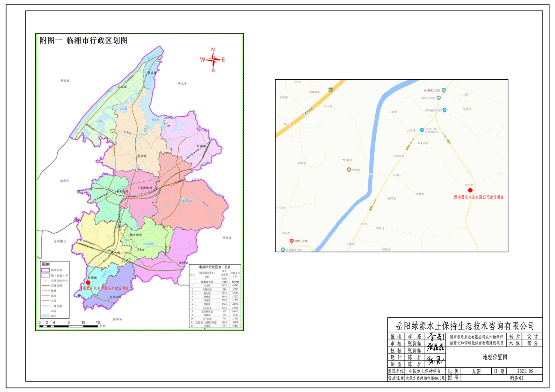The width and height of the screenshot is (555, 392).
Task: Click the kilometer scale bar
Action: [x=69, y=326]
